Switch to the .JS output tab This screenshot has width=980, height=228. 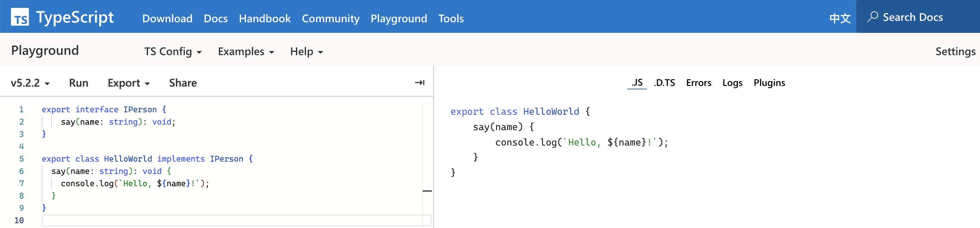tap(637, 83)
